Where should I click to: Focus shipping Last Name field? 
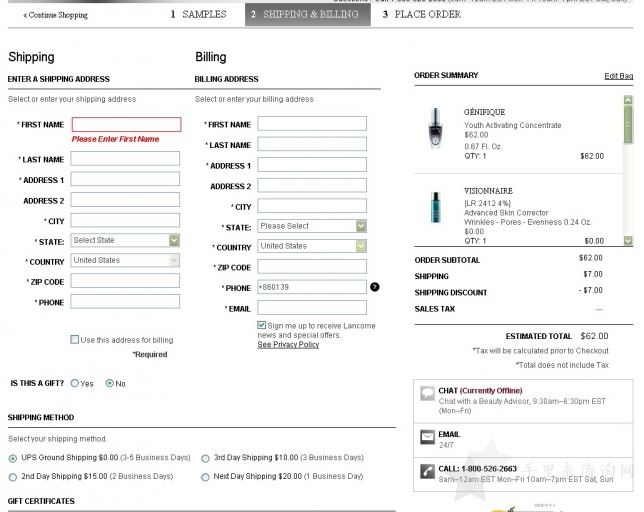pyautogui.click(x=125, y=158)
